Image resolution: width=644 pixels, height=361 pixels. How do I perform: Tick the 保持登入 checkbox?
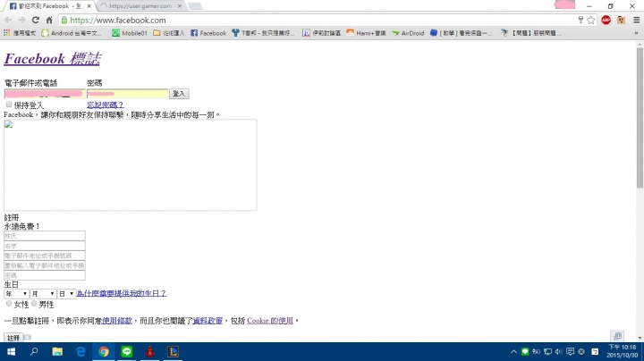point(9,105)
